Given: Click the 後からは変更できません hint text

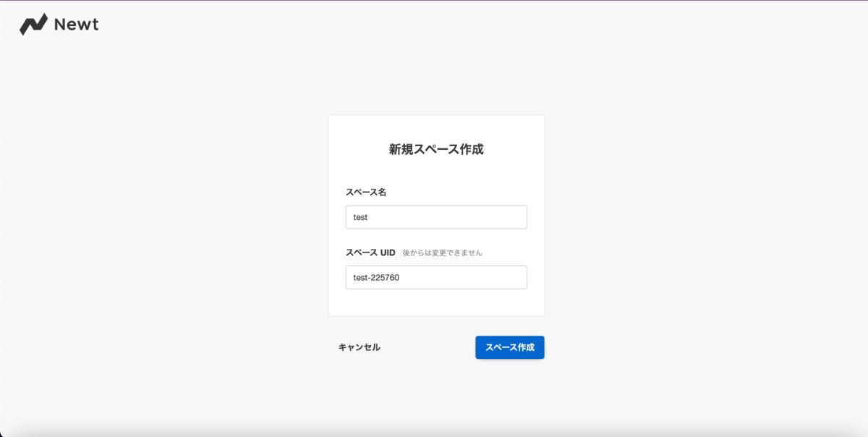Looking at the screenshot, I should [x=442, y=253].
